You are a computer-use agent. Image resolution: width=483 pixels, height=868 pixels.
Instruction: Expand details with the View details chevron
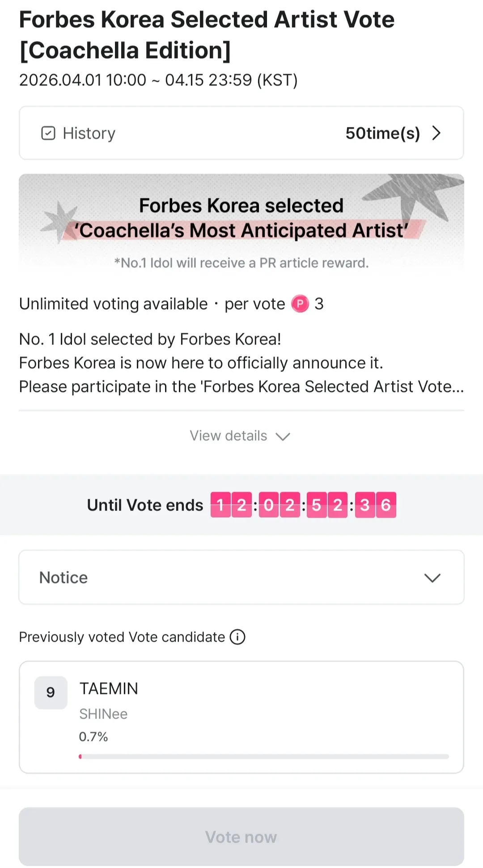tap(283, 436)
